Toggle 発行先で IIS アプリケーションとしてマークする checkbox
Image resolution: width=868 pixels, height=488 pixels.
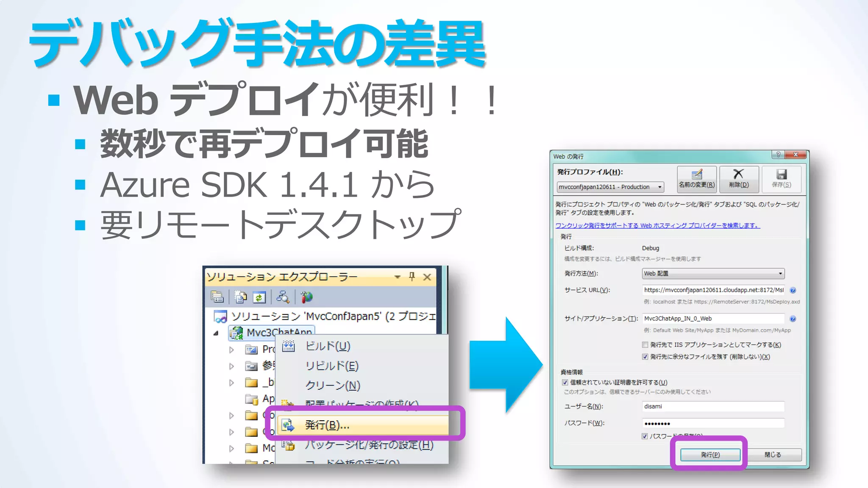(x=645, y=345)
